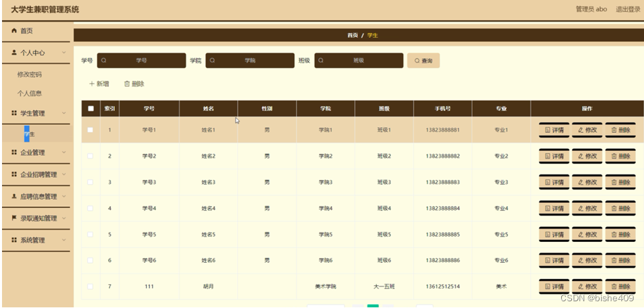Click the person icon next to 个人中心
644x308 pixels.
[x=14, y=53]
